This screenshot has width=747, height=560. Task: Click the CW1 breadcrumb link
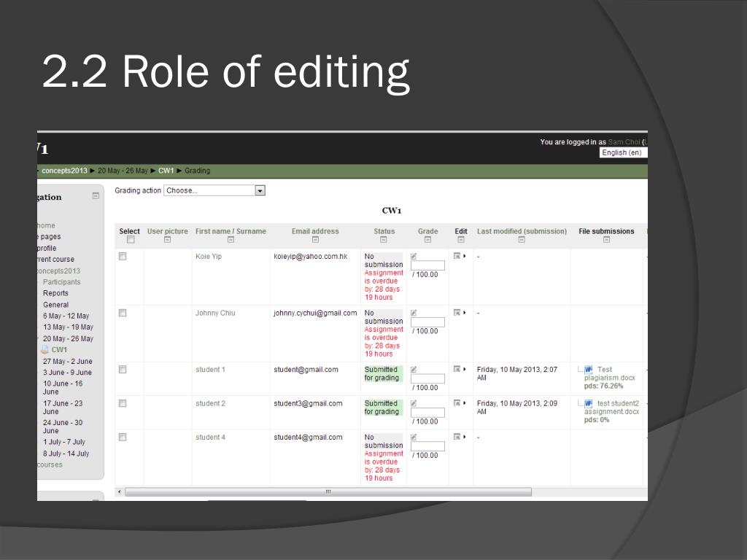(x=166, y=171)
